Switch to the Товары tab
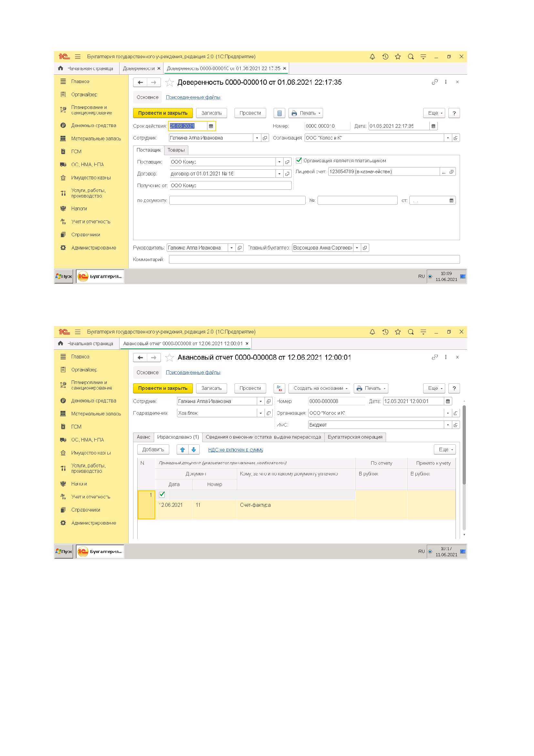 [x=176, y=150]
